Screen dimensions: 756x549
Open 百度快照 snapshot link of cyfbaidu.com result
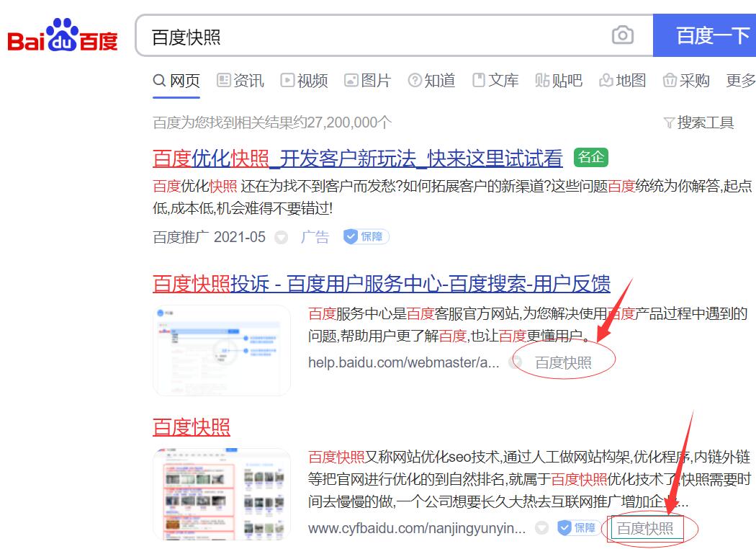[645, 529]
